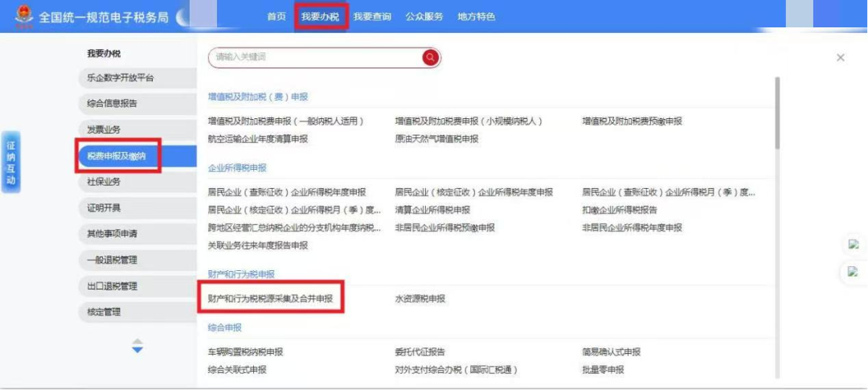This screenshot has width=868, height=390.
Task: Click the vertical scrollbar thumb
Action: tap(776, 113)
